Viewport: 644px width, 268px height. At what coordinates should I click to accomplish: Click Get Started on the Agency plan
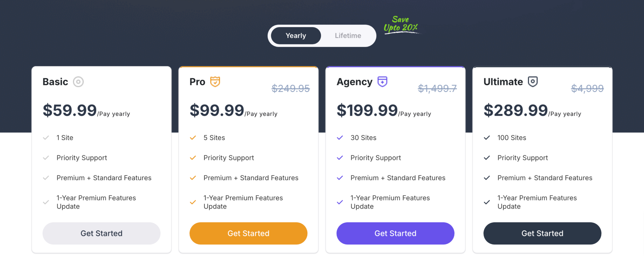point(395,233)
